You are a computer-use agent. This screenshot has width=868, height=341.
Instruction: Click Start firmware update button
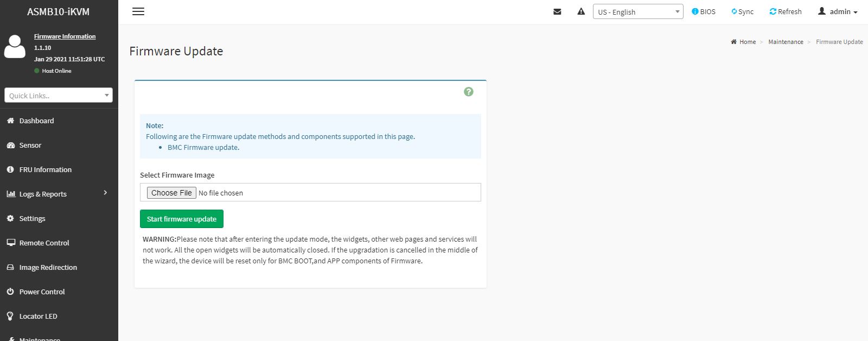[x=182, y=219]
